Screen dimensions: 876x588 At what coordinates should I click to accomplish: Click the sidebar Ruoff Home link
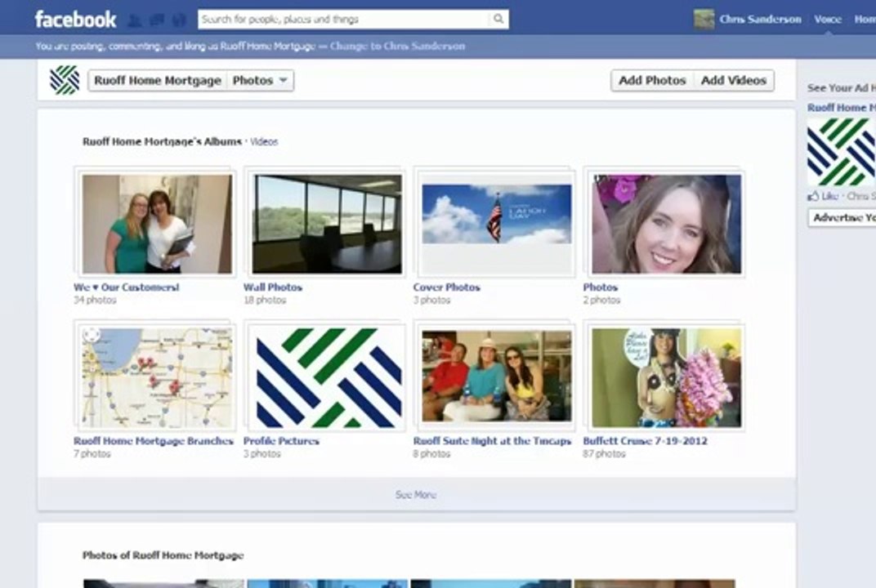842,108
